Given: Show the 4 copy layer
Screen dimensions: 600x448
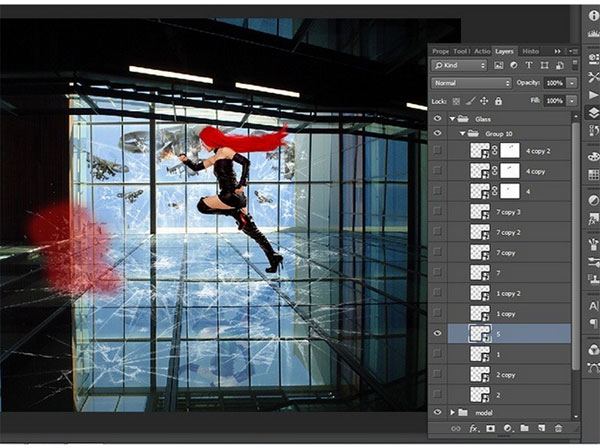Looking at the screenshot, I should (x=437, y=171).
